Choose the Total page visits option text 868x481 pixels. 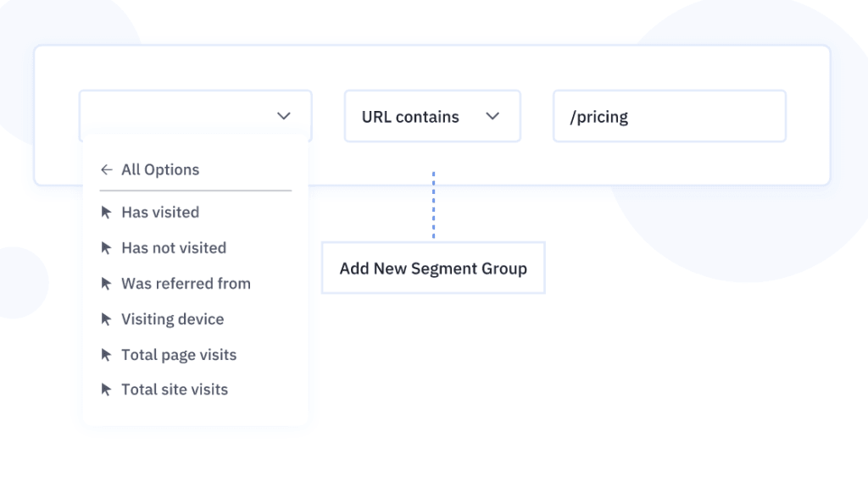(179, 355)
